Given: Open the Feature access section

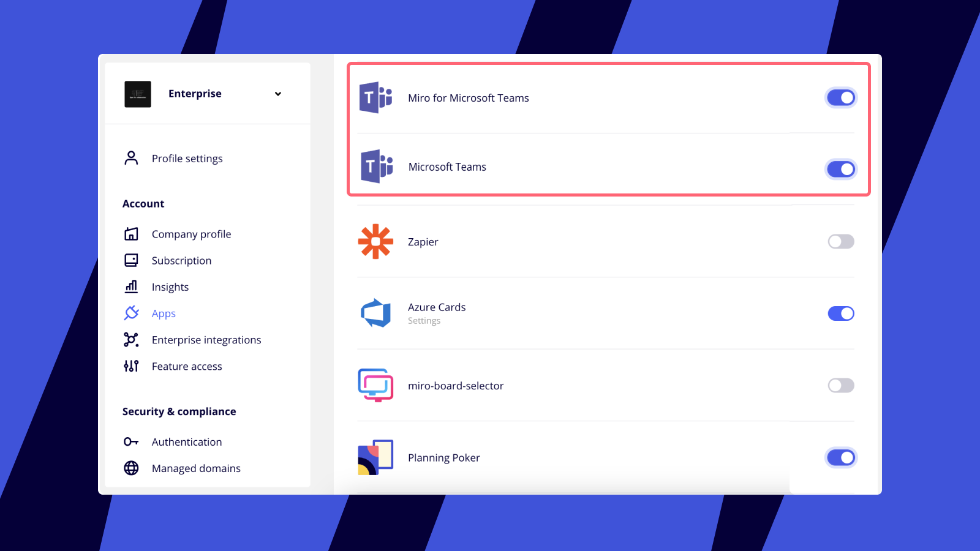Looking at the screenshot, I should tap(187, 367).
